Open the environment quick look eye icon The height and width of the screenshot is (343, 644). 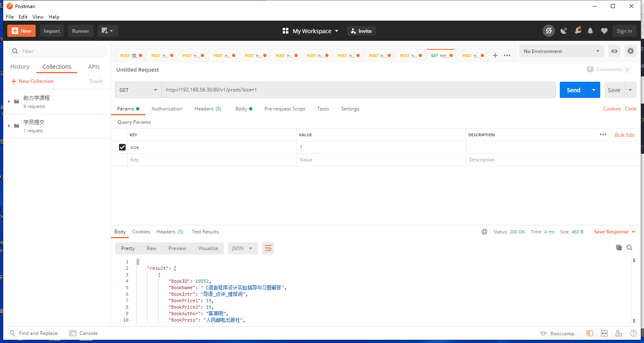tap(614, 51)
